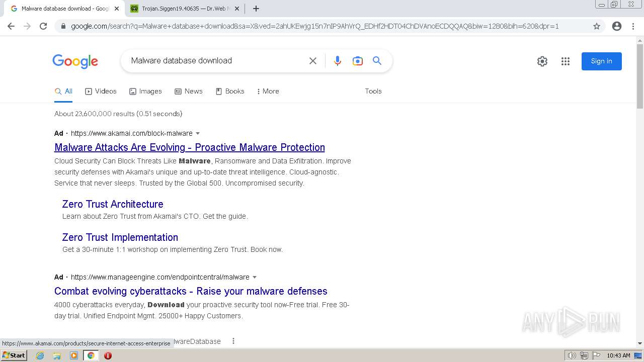The image size is (644, 362).
Task: Switch to News results tab
Action: tap(189, 91)
